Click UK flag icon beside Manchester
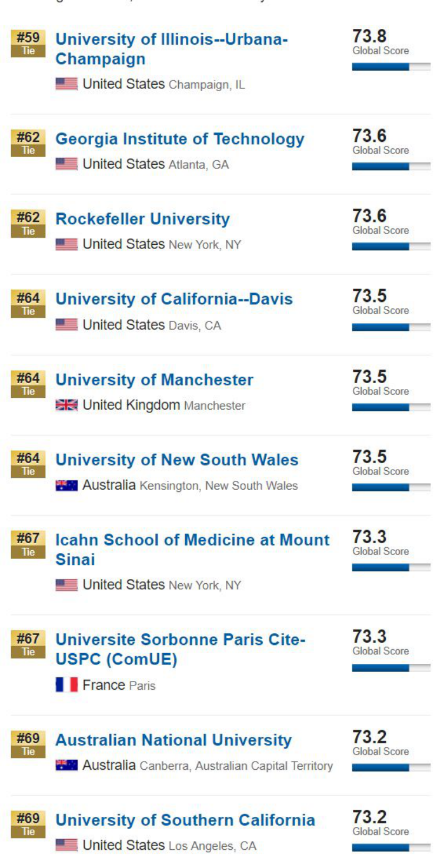The width and height of the screenshot is (444, 868). pyautogui.click(x=66, y=405)
